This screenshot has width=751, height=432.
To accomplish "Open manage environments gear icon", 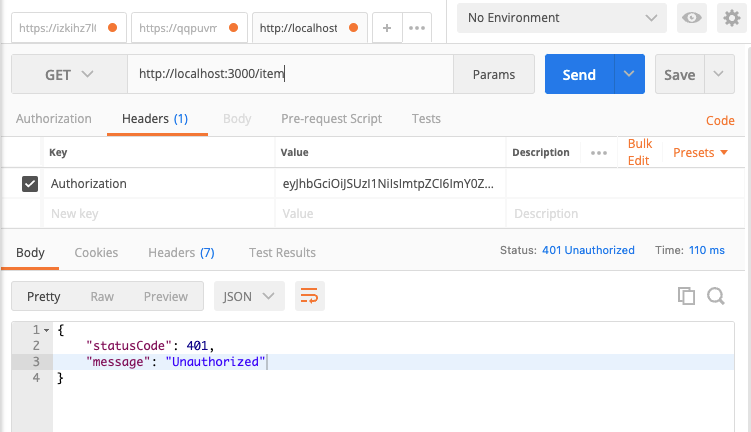I will (732, 18).
